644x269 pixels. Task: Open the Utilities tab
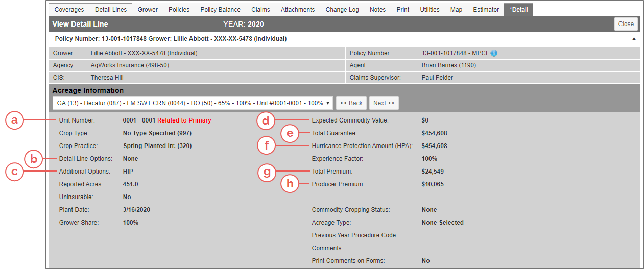coord(430,10)
